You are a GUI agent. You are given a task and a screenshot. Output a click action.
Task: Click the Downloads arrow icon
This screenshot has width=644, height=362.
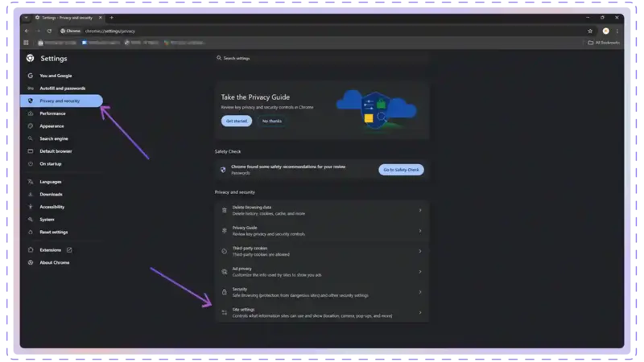[x=31, y=194]
